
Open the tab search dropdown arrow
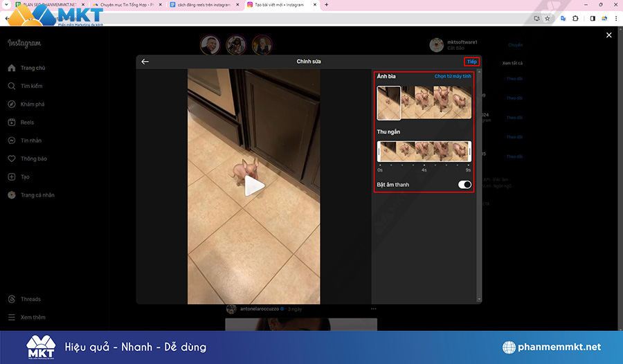[6, 5]
